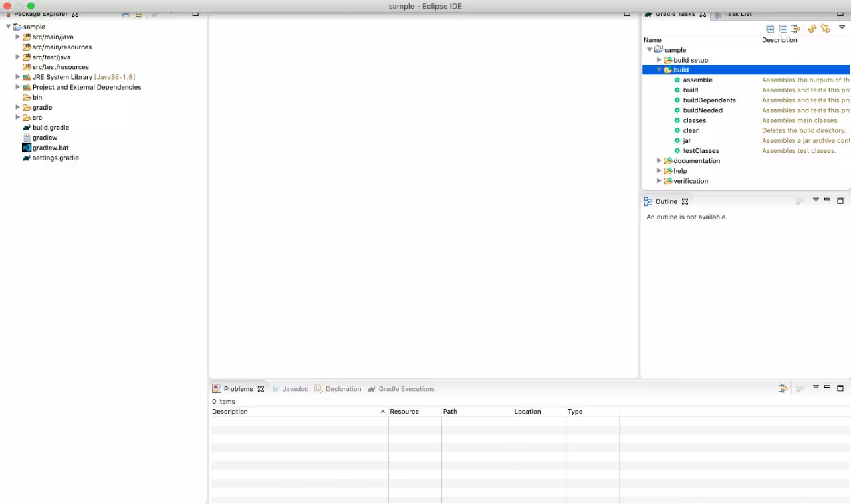
Task: Collapse the build task group
Action: [x=659, y=70]
